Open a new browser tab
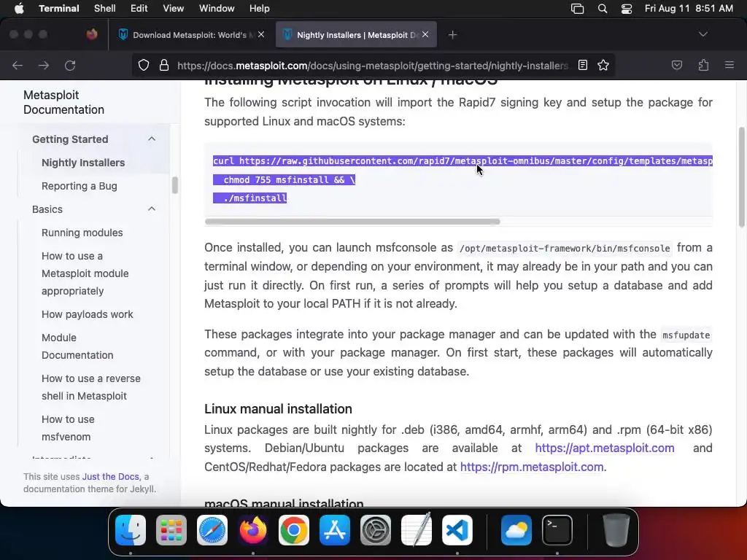This screenshot has height=560, width=747. [452, 35]
